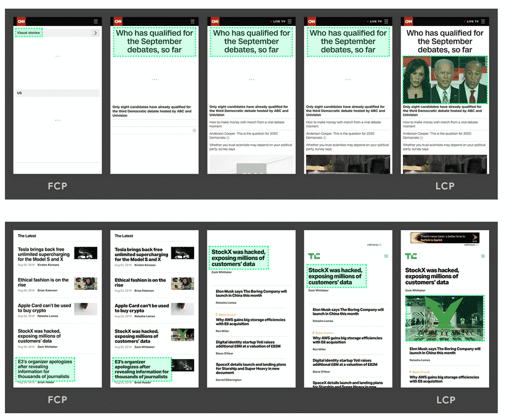Open TechCrunch menu icon in bottom-row LCP frame
The image size is (507, 420).
coord(482,256)
